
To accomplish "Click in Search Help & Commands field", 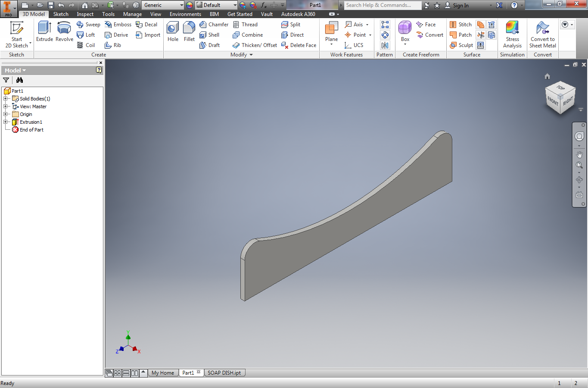I will pos(383,5).
